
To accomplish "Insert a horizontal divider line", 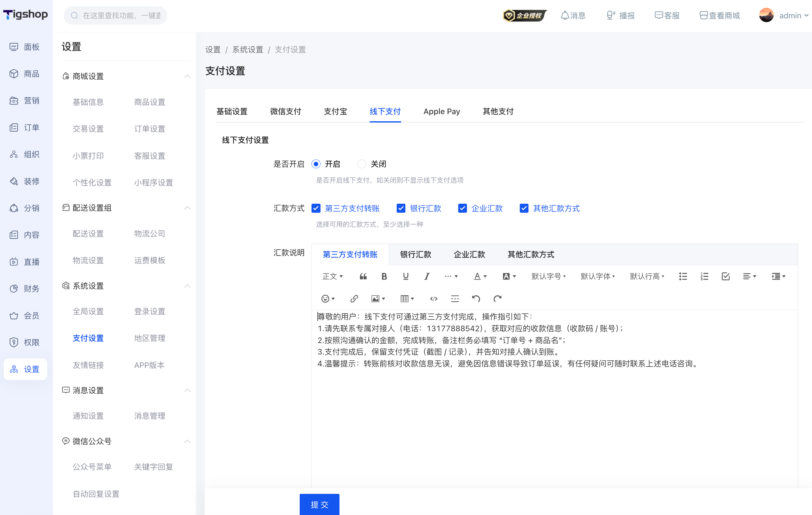I will (455, 299).
